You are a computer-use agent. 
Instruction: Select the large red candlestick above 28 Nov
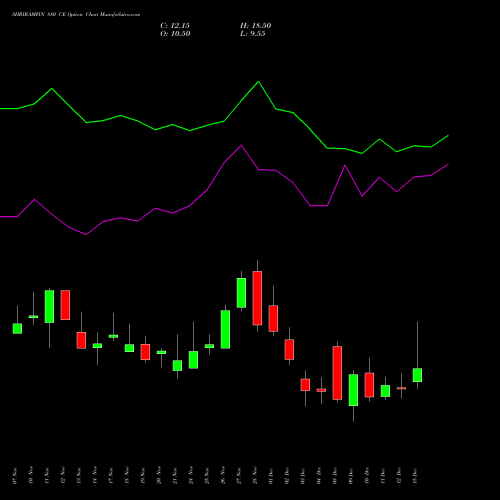(x=257, y=298)
